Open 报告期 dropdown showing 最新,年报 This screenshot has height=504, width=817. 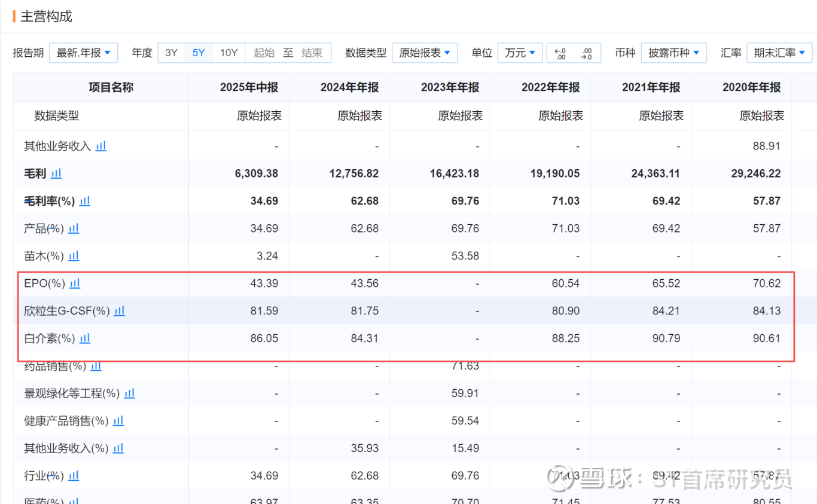[83, 53]
